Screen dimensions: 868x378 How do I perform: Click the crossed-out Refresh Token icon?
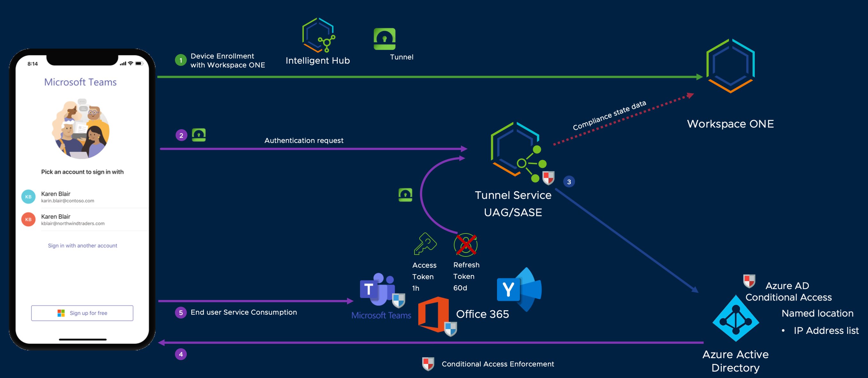[x=465, y=245]
